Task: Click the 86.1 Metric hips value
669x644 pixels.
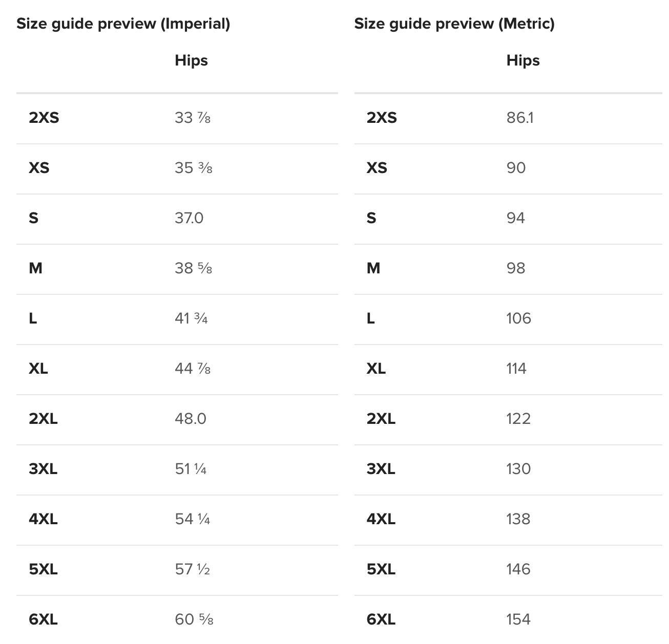Action: [519, 118]
